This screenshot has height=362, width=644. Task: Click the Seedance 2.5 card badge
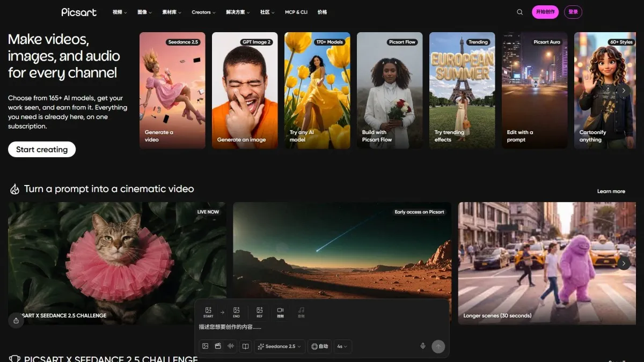point(184,42)
